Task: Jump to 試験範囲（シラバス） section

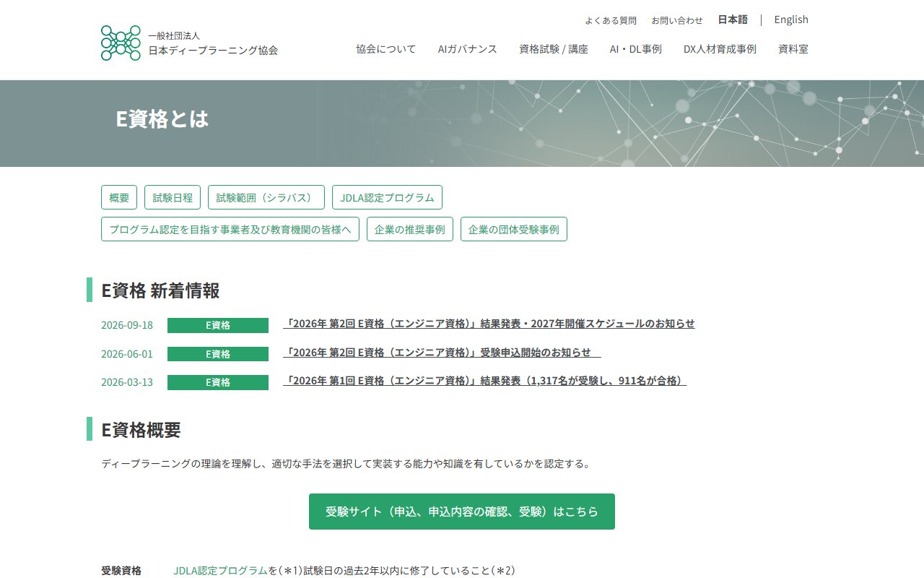Action: pos(266,197)
